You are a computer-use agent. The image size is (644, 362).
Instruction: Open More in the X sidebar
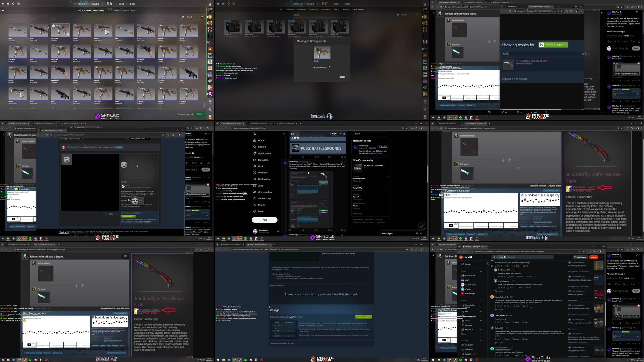(258, 211)
